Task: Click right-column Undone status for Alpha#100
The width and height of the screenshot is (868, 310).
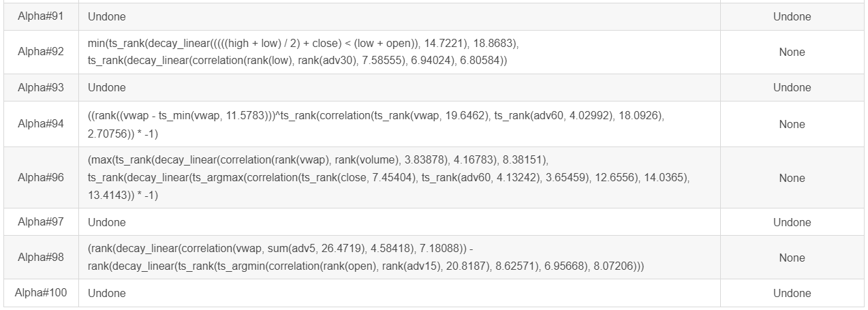Action: click(x=792, y=293)
